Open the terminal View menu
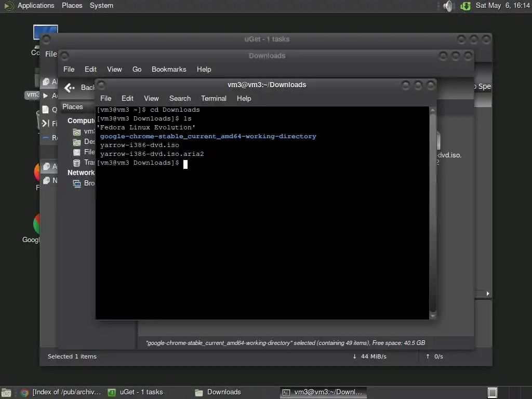The height and width of the screenshot is (399, 532). click(151, 98)
